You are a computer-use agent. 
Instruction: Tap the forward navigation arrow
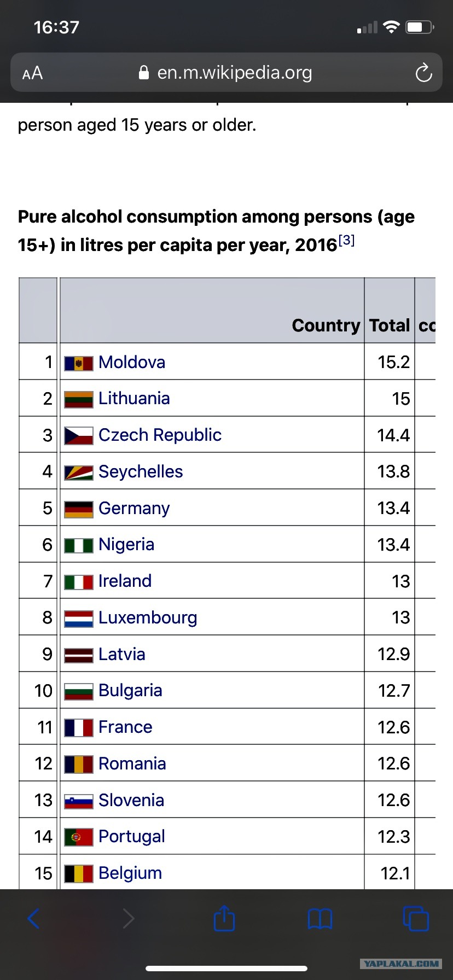(x=129, y=919)
